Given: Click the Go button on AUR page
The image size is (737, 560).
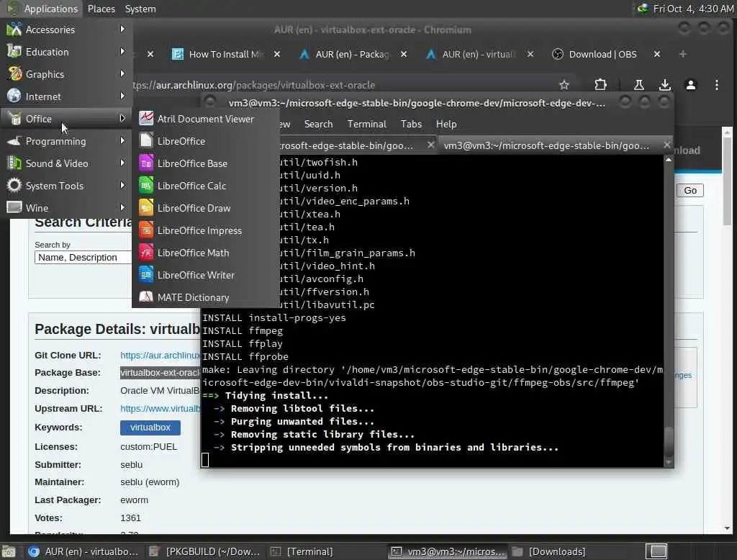Looking at the screenshot, I should pyautogui.click(x=690, y=191).
